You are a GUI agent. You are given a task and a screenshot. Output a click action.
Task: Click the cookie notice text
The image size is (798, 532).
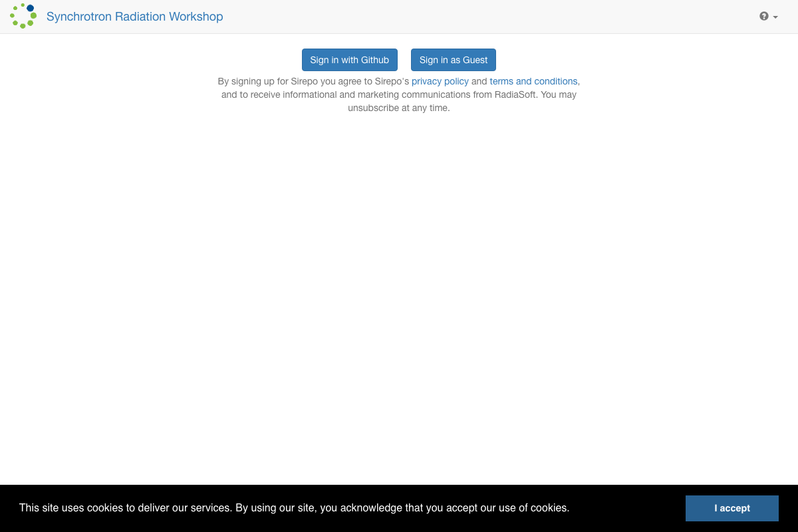tap(294, 508)
